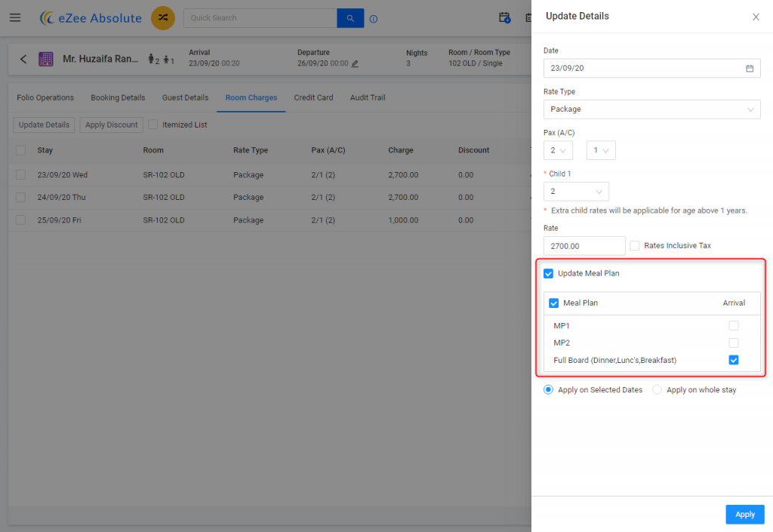Click the Charge column header
Viewport: 773px width, 532px height.
pos(401,150)
